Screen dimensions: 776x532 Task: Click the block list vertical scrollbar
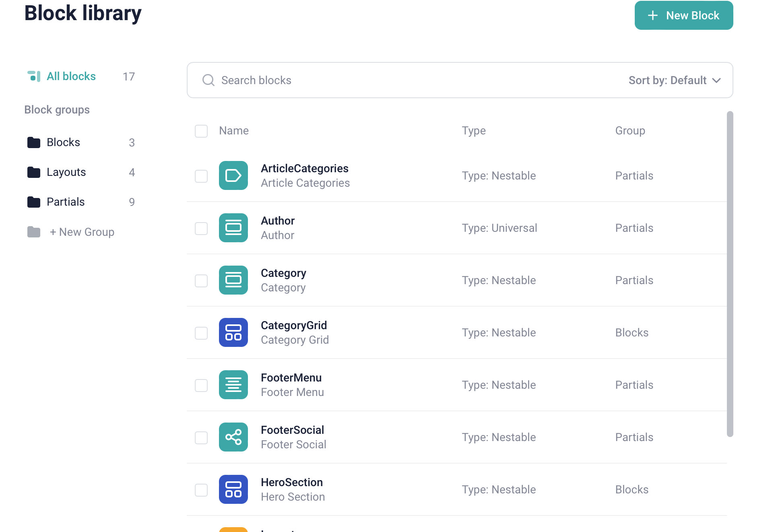tap(730, 274)
